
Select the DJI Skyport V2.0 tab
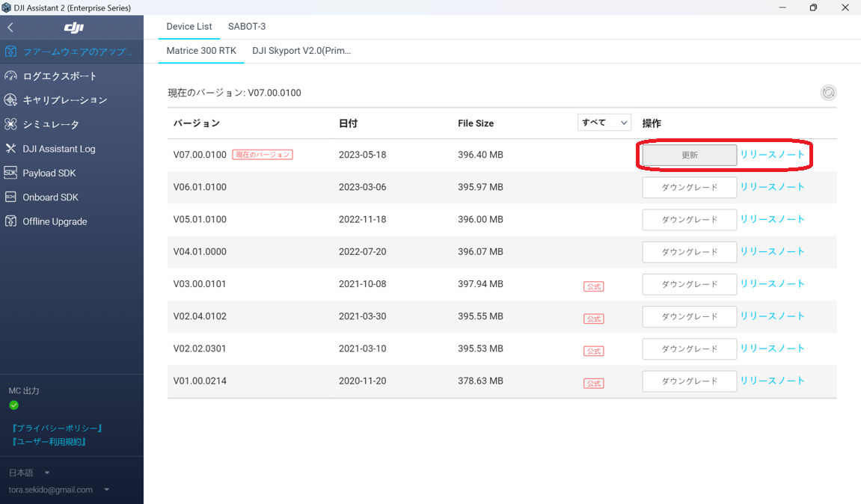click(301, 51)
